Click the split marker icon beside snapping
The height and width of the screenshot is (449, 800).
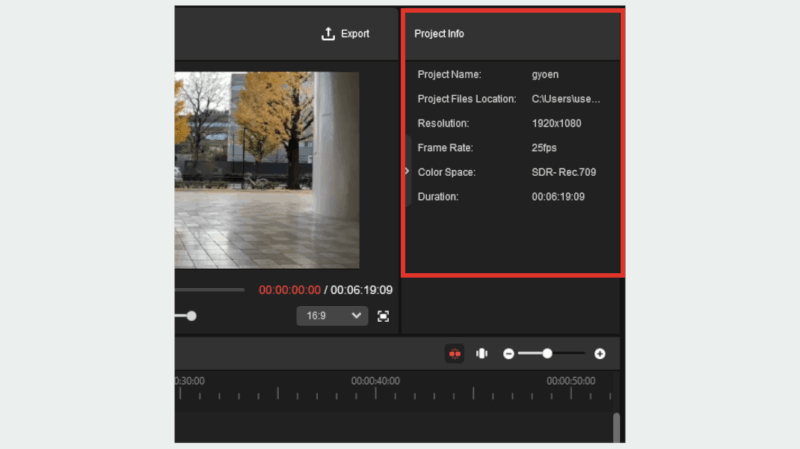click(482, 354)
